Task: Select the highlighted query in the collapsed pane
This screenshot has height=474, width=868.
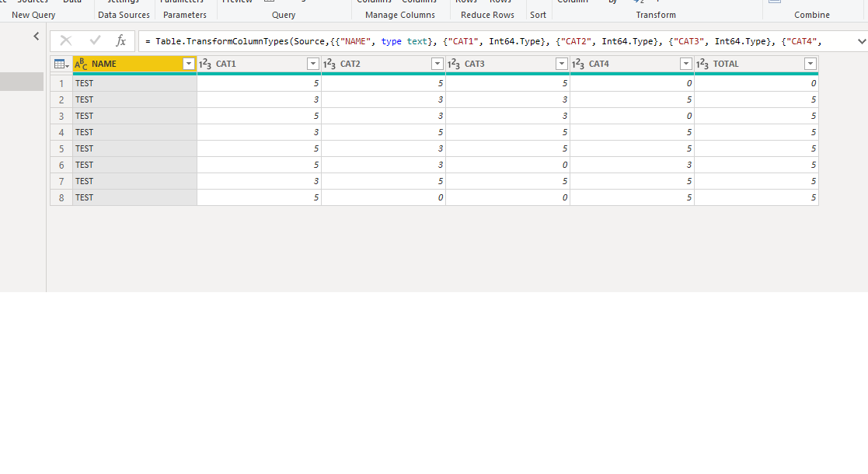Action: [22, 82]
